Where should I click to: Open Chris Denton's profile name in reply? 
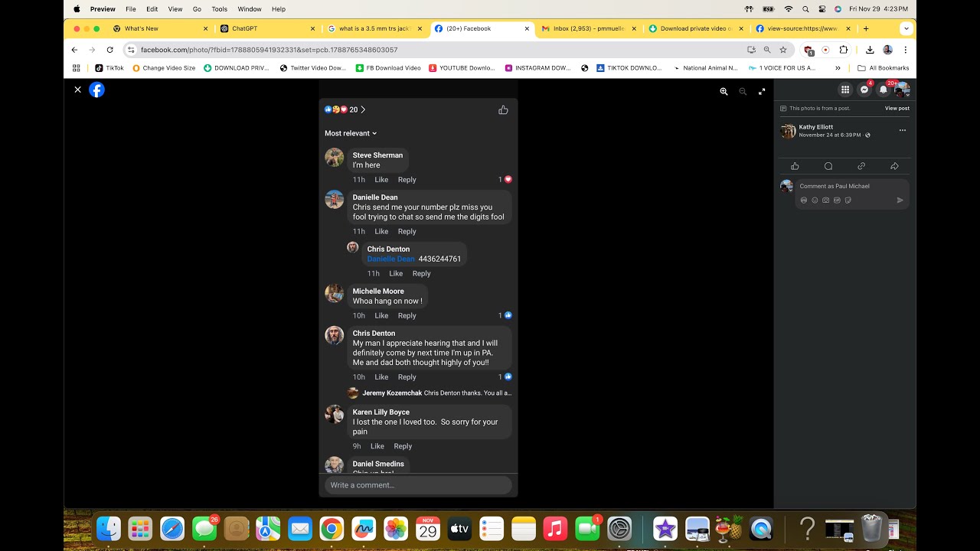[x=388, y=249]
